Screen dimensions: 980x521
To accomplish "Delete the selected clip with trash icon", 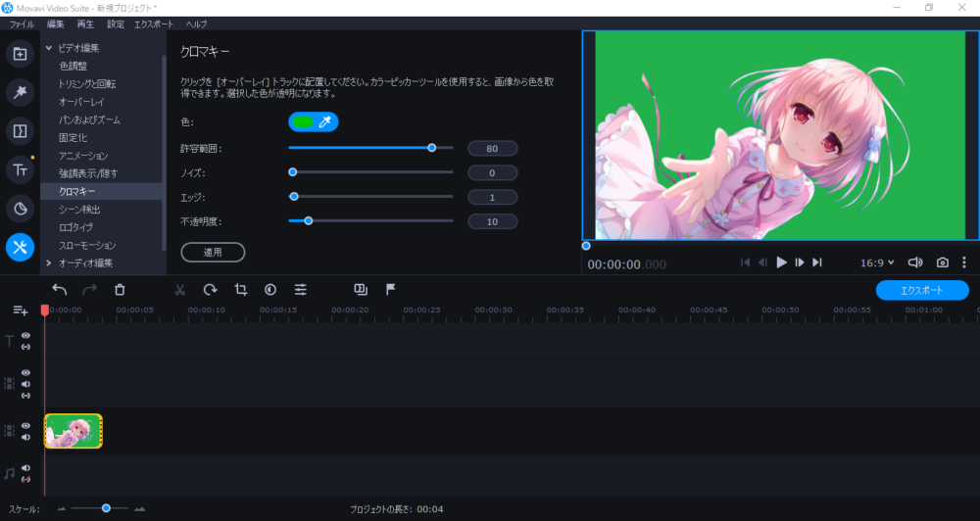I will point(120,289).
